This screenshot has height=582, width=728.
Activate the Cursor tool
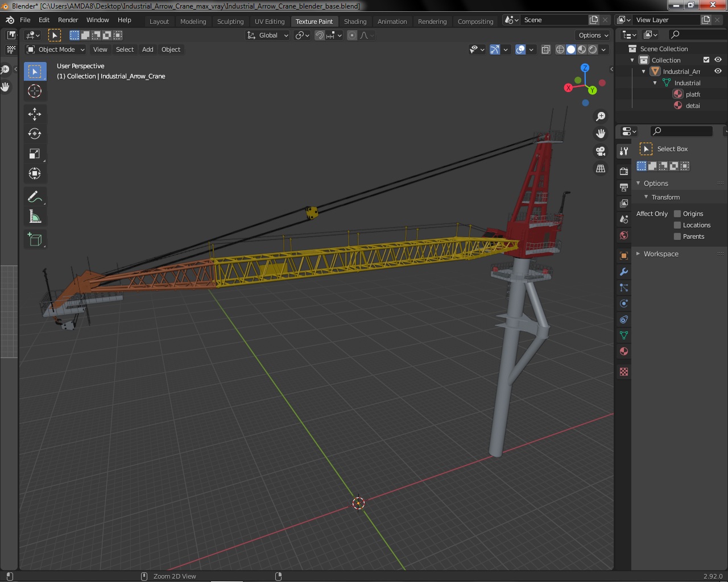(35, 91)
